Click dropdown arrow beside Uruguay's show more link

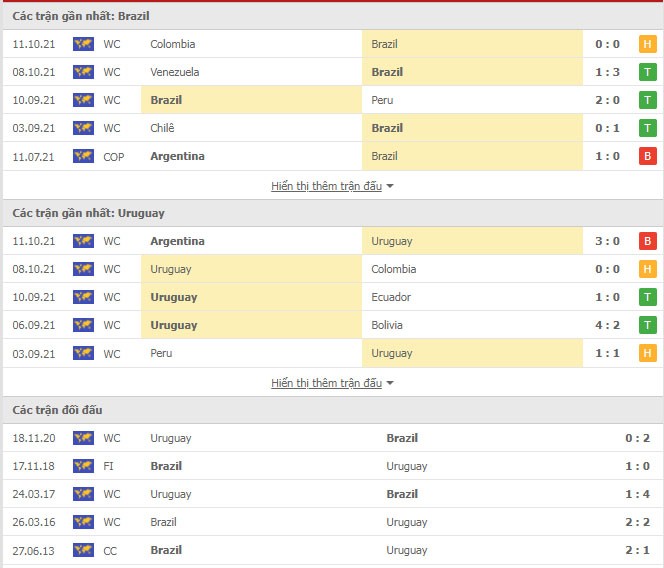390,383
